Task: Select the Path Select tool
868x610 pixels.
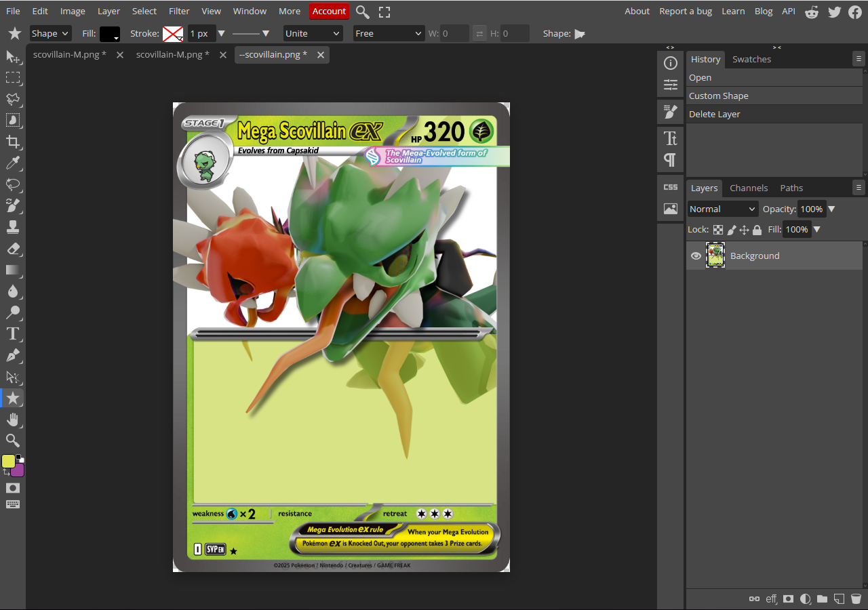Action: pyautogui.click(x=13, y=376)
